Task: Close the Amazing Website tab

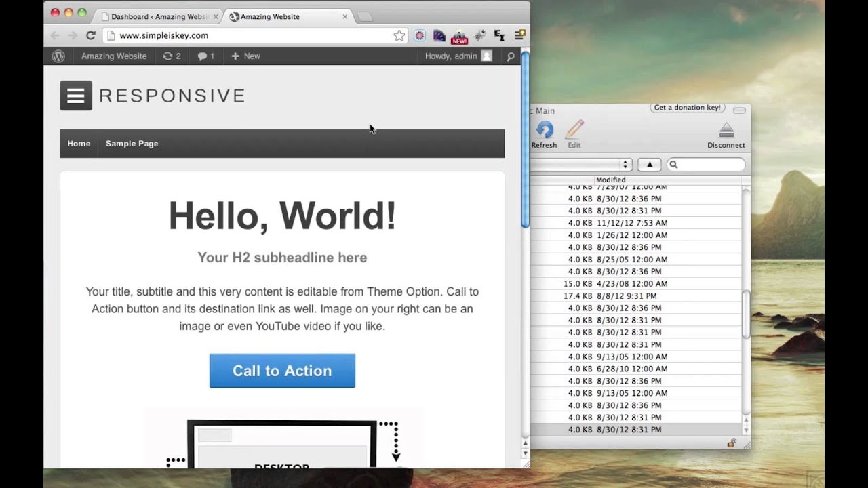Action: 344,16
